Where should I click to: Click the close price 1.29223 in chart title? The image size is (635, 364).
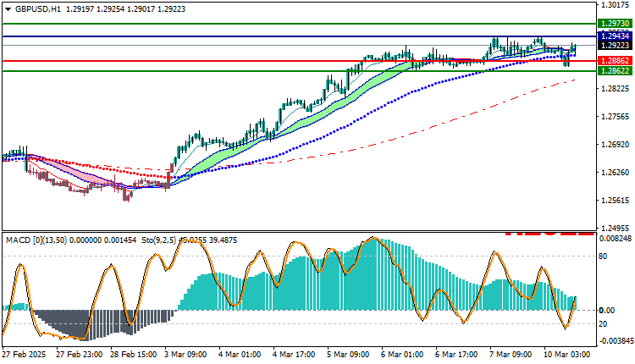(x=171, y=9)
